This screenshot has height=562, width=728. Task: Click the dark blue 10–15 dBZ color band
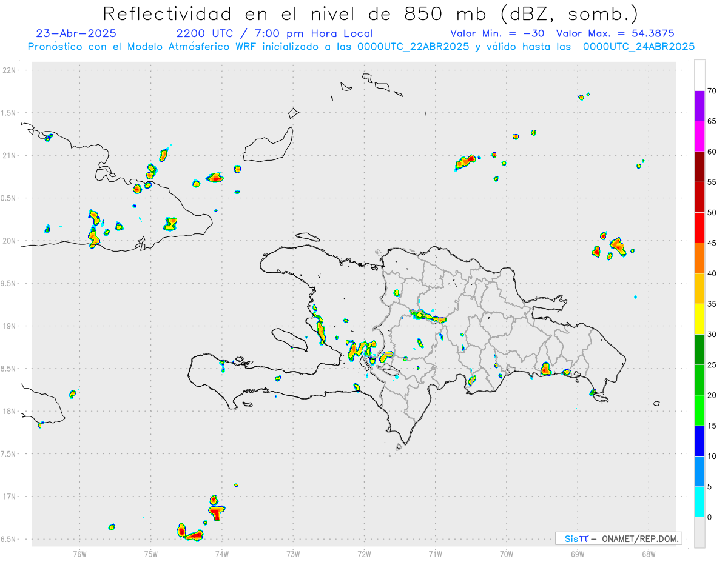[x=699, y=441]
